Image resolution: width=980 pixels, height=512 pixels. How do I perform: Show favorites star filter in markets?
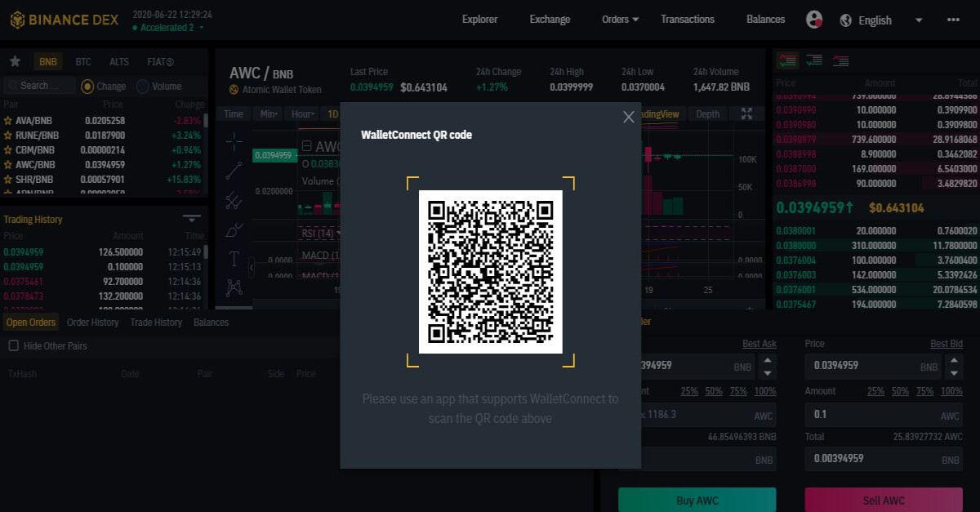pos(15,61)
